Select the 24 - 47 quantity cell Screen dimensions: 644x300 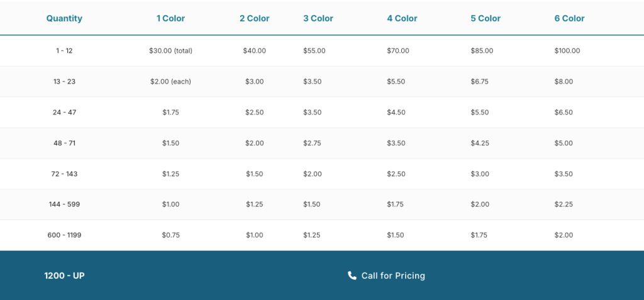click(x=64, y=112)
